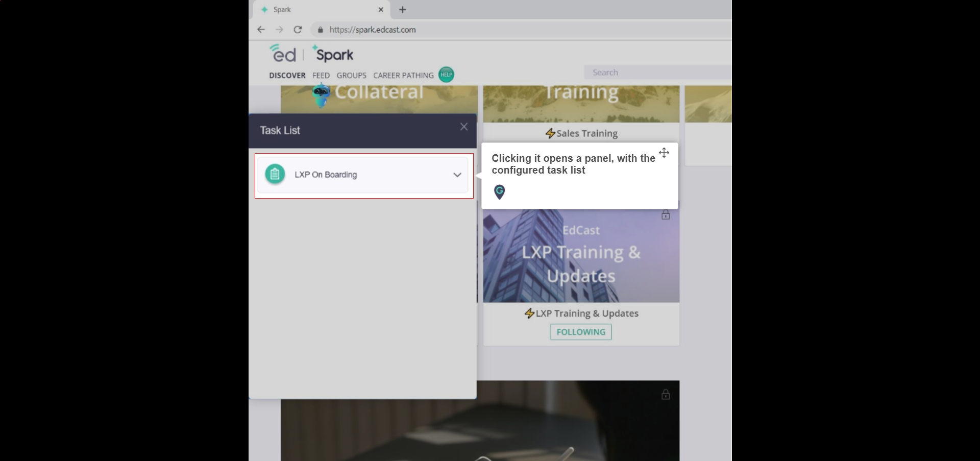Viewport: 980px width, 461px height.
Task: Open the EdCast LXP Training & Updates thumbnail
Action: pos(581,256)
